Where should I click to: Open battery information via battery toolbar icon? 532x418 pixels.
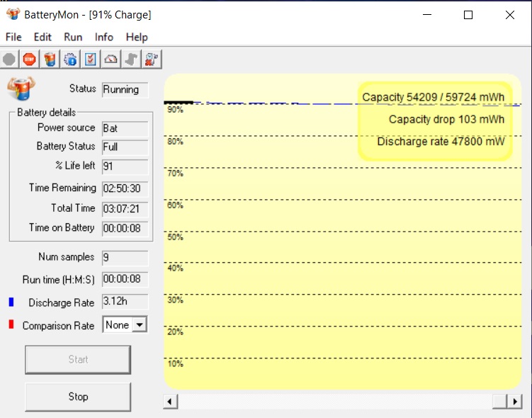[50, 60]
